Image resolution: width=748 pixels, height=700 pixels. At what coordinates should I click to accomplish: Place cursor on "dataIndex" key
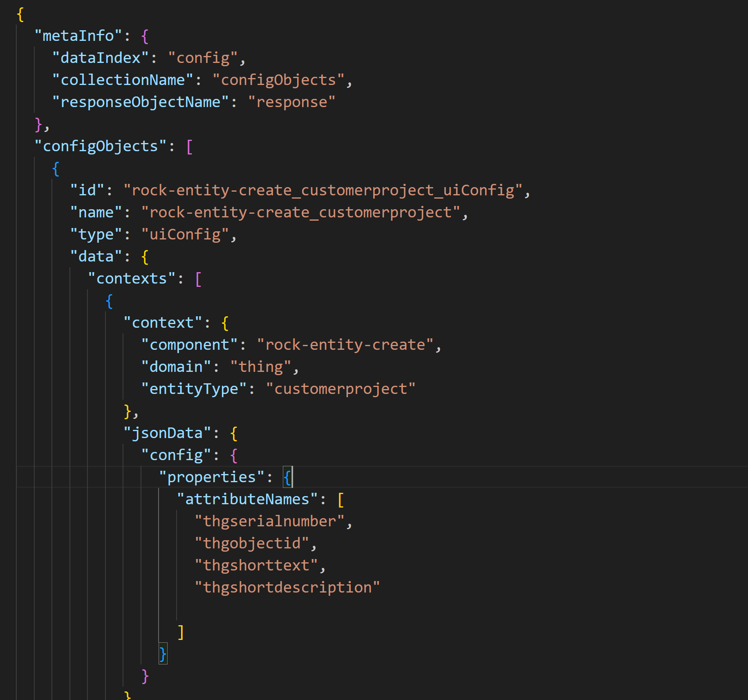[100, 58]
